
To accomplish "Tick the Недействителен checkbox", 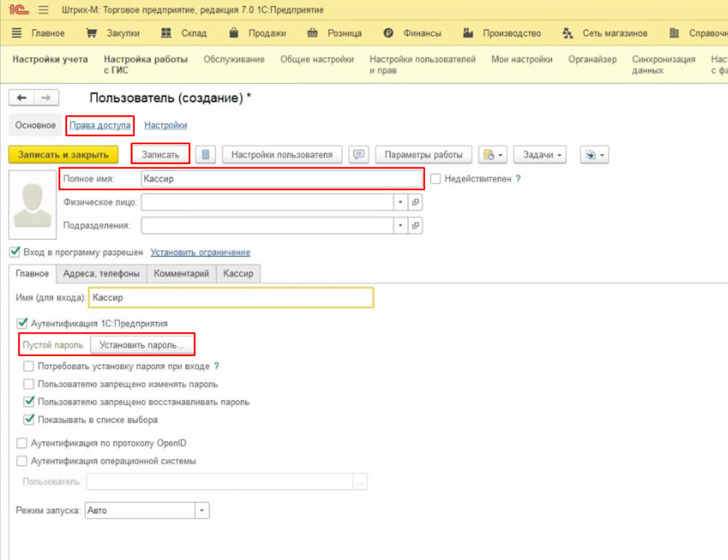I will (436, 178).
